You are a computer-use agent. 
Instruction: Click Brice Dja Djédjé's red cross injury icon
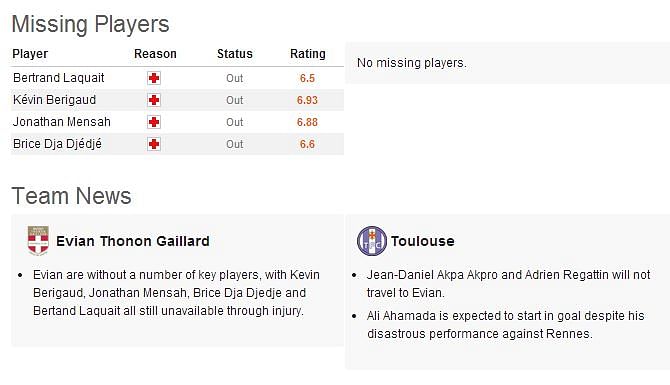(154, 144)
